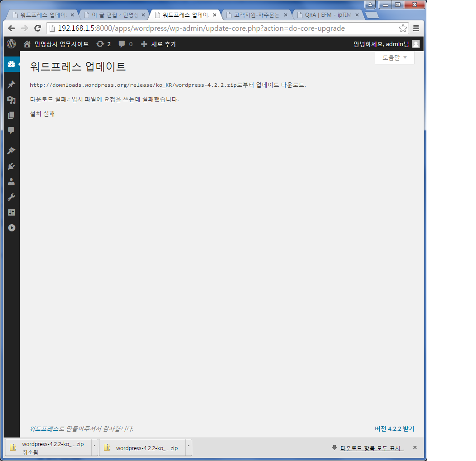This screenshot has width=476, height=461.
Task: Open the Media library sidebar icon
Action: [x=11, y=100]
